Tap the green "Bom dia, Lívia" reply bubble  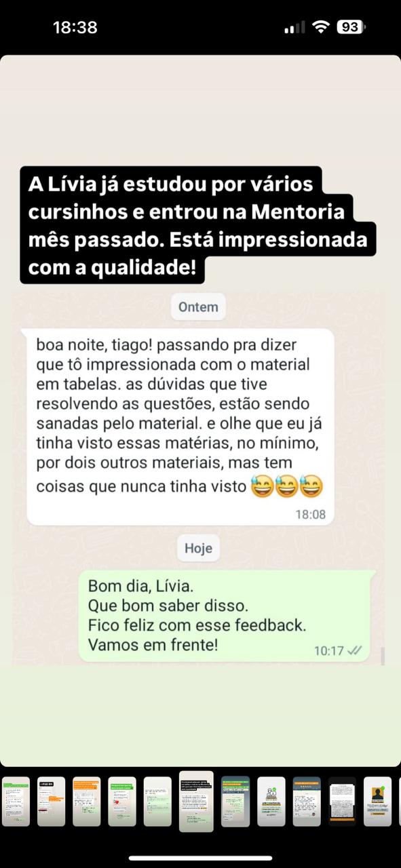pyautogui.click(x=225, y=616)
